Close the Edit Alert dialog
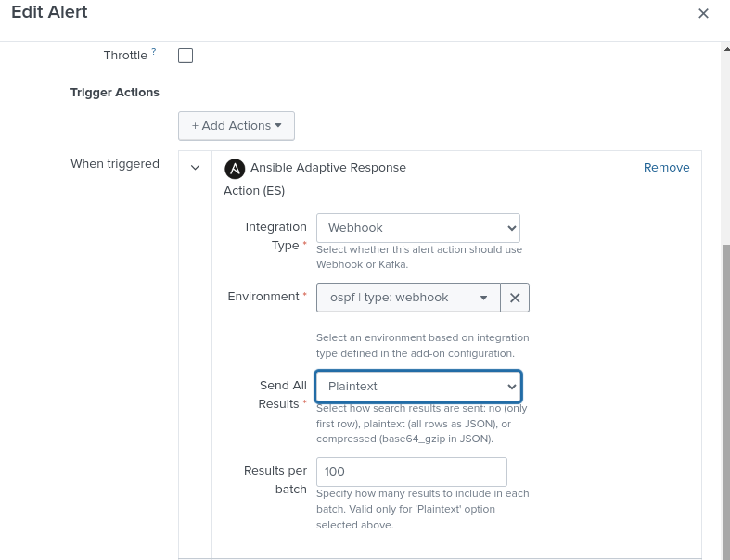 point(703,13)
